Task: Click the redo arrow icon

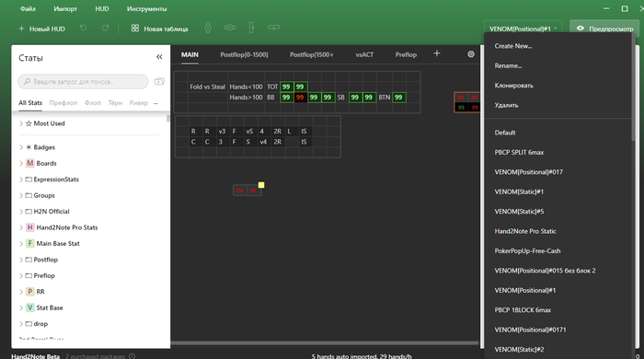Action: coord(105,28)
